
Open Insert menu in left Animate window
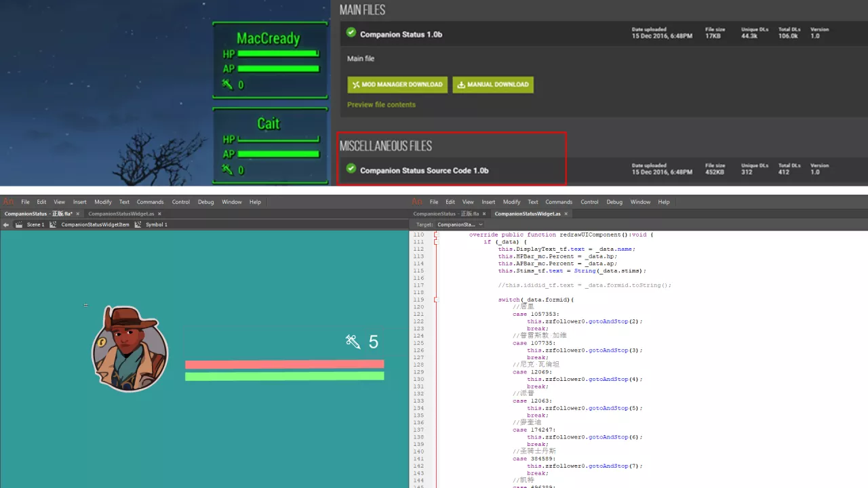tap(80, 202)
